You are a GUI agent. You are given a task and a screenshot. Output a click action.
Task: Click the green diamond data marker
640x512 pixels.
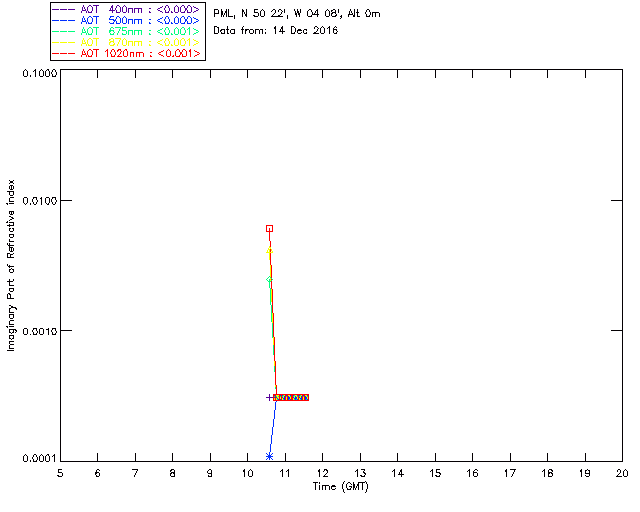tap(269, 280)
